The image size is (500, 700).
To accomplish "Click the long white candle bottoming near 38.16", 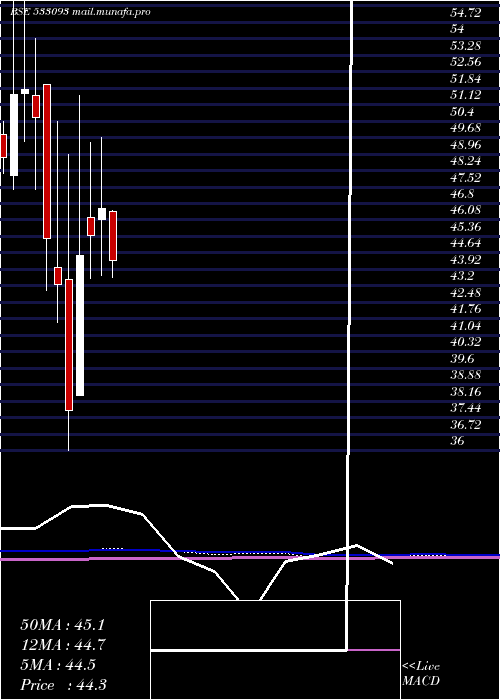I will tap(80, 325).
